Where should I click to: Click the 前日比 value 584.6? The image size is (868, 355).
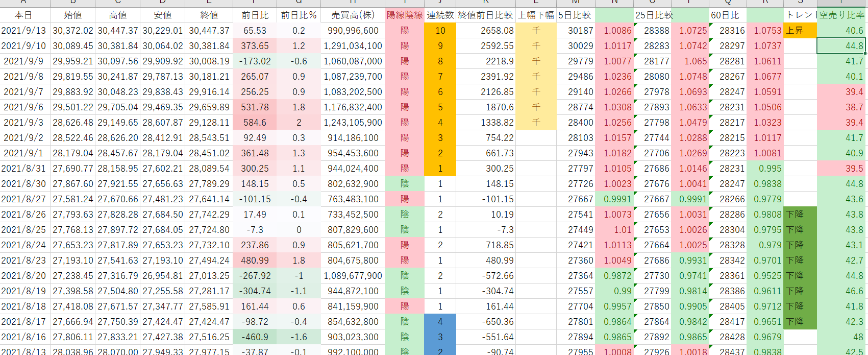click(255, 123)
